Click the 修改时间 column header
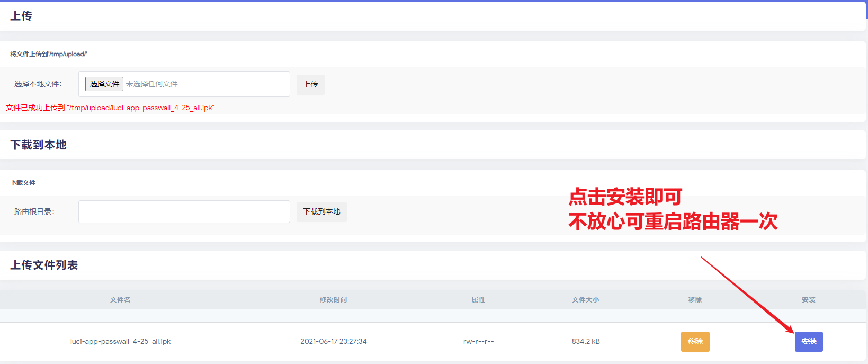Screen dimensions: 868x364 [x=334, y=300]
